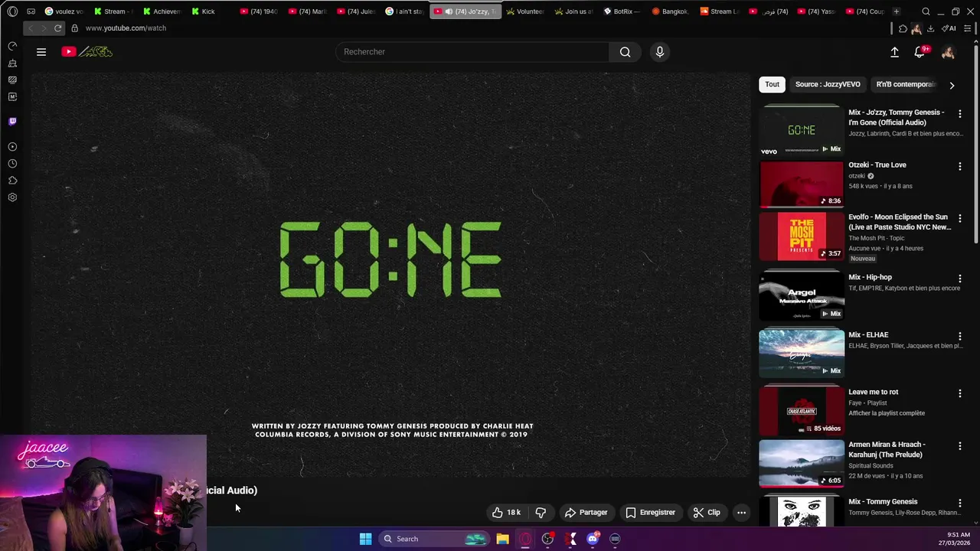Click the Rechercher search field
The height and width of the screenshot is (551, 980).
[472, 52]
